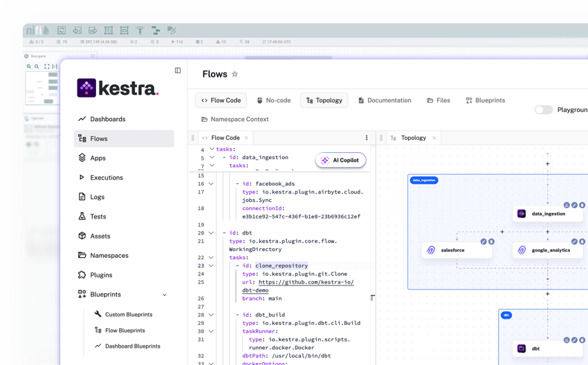Click the three-dot menu in Flow Code panel

point(367,138)
